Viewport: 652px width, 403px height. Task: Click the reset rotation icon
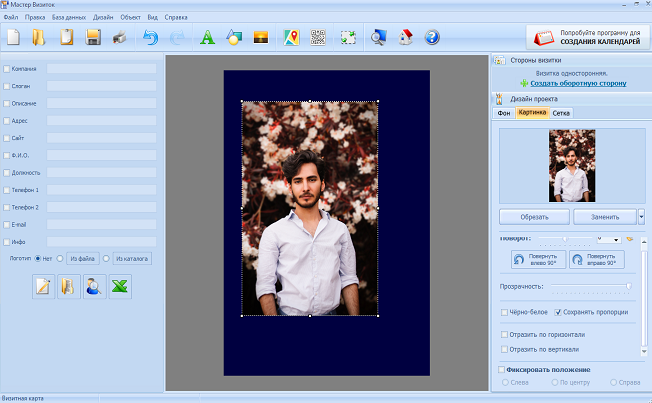coord(630,239)
